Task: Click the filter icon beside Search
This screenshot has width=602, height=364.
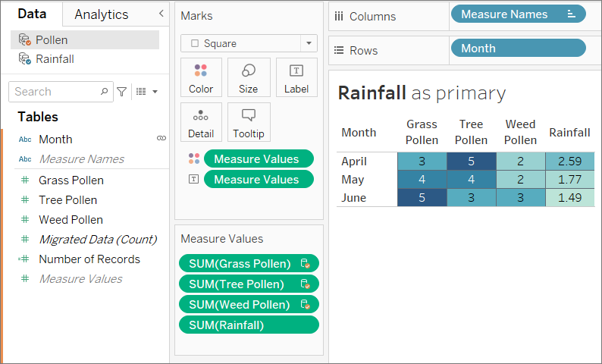Action: point(122,92)
